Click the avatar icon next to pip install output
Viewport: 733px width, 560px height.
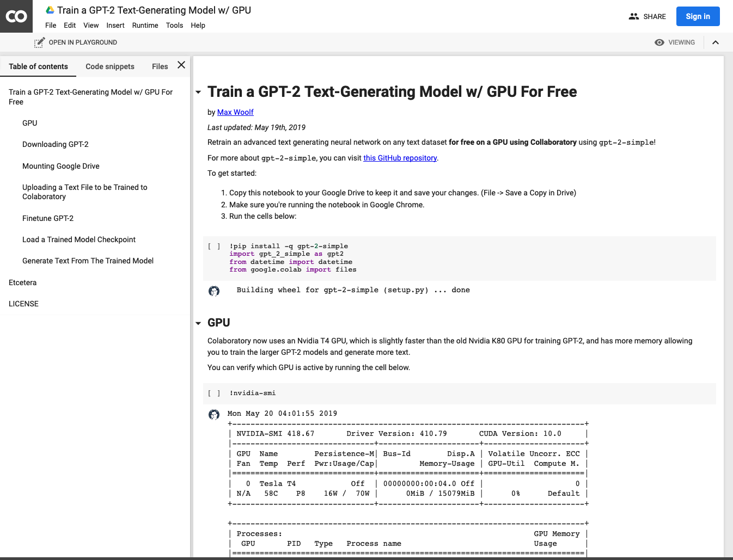click(x=214, y=291)
